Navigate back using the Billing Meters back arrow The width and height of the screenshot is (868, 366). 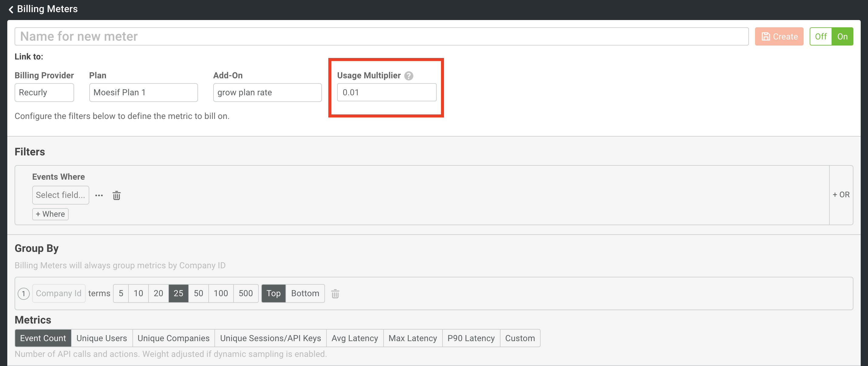tap(11, 9)
